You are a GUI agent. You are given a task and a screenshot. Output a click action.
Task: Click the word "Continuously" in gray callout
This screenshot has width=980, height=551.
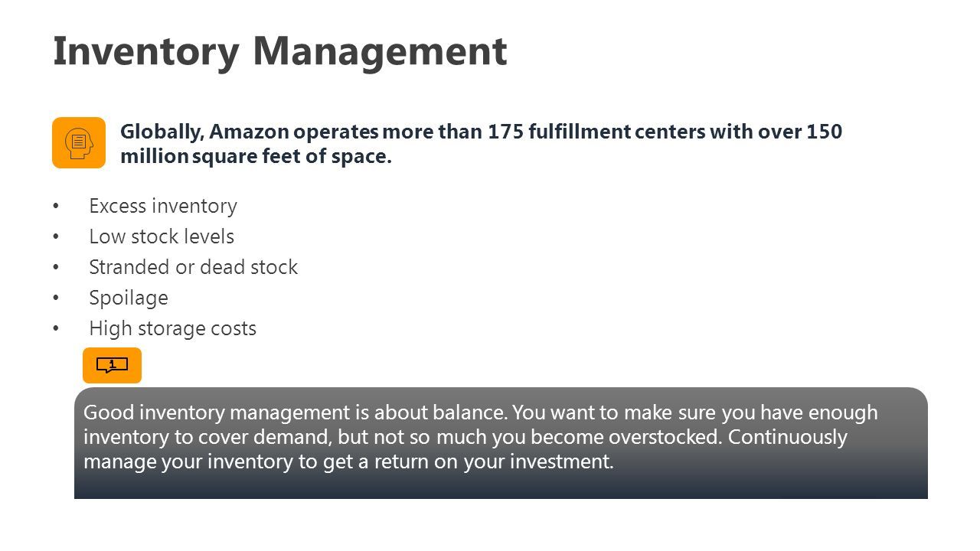point(788,437)
